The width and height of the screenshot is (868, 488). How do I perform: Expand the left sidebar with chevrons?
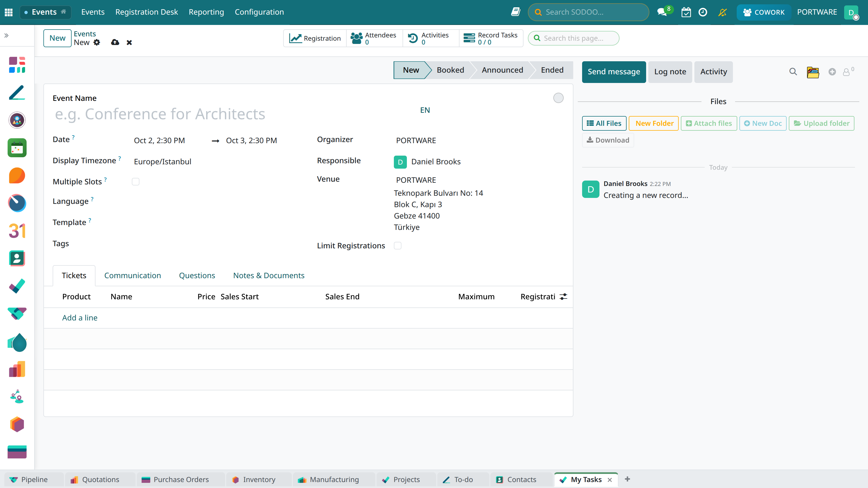click(7, 35)
